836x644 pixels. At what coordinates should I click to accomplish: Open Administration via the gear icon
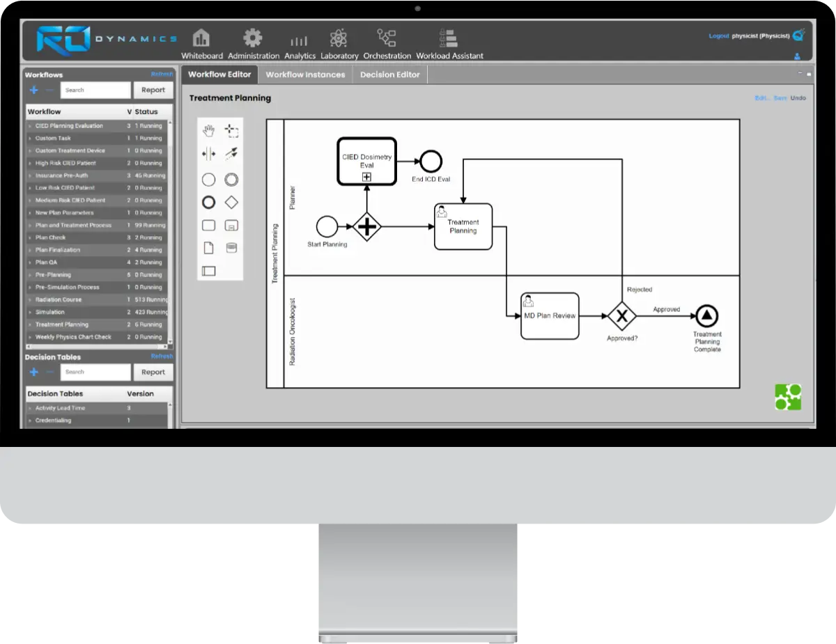pyautogui.click(x=252, y=38)
